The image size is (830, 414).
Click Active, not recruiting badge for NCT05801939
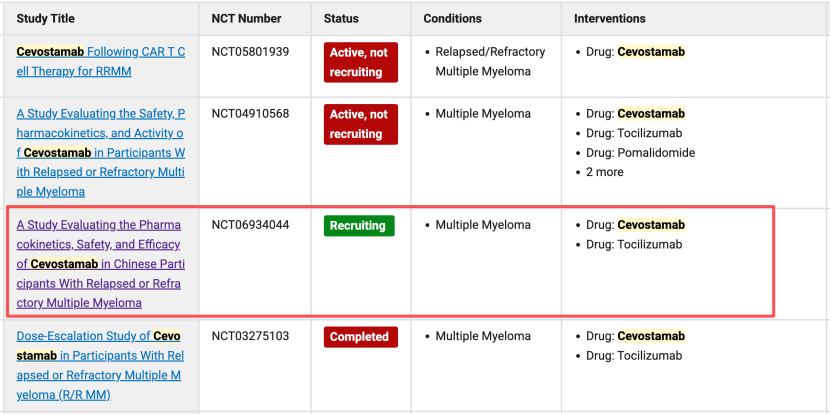coord(360,62)
